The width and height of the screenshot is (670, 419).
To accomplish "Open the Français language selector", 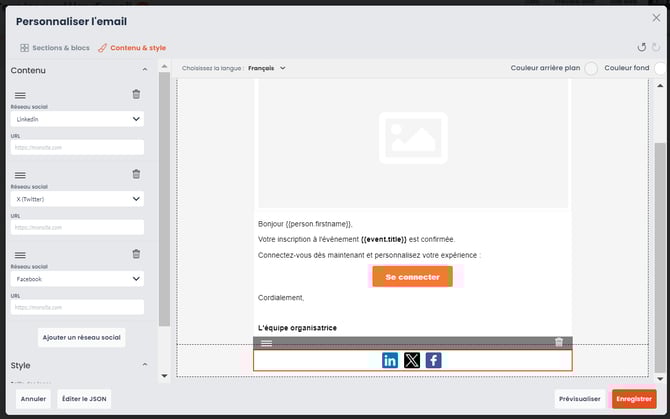I will tap(266, 68).
